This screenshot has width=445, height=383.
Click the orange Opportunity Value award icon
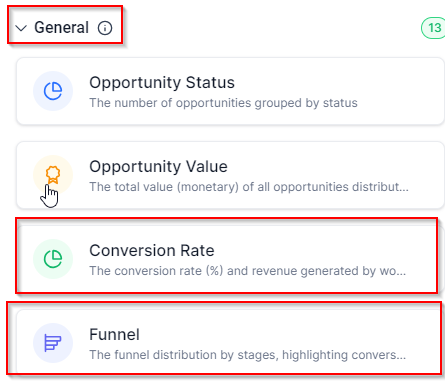53,175
